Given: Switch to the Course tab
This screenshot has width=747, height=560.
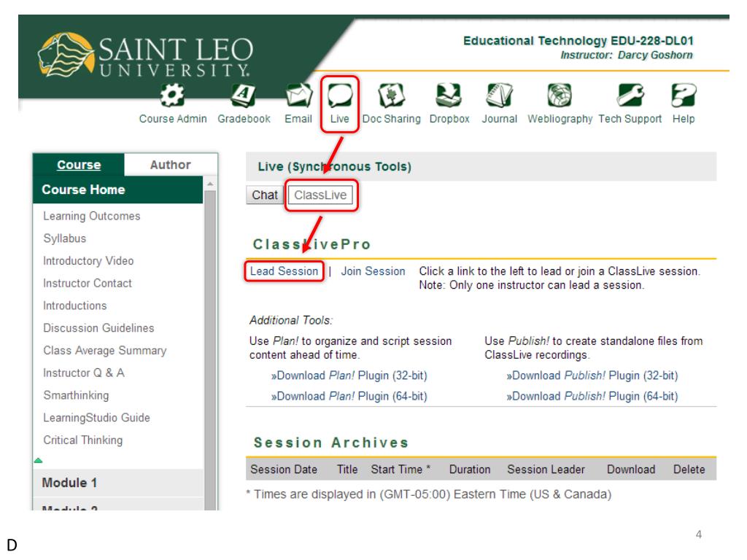Looking at the screenshot, I should 79,165.
